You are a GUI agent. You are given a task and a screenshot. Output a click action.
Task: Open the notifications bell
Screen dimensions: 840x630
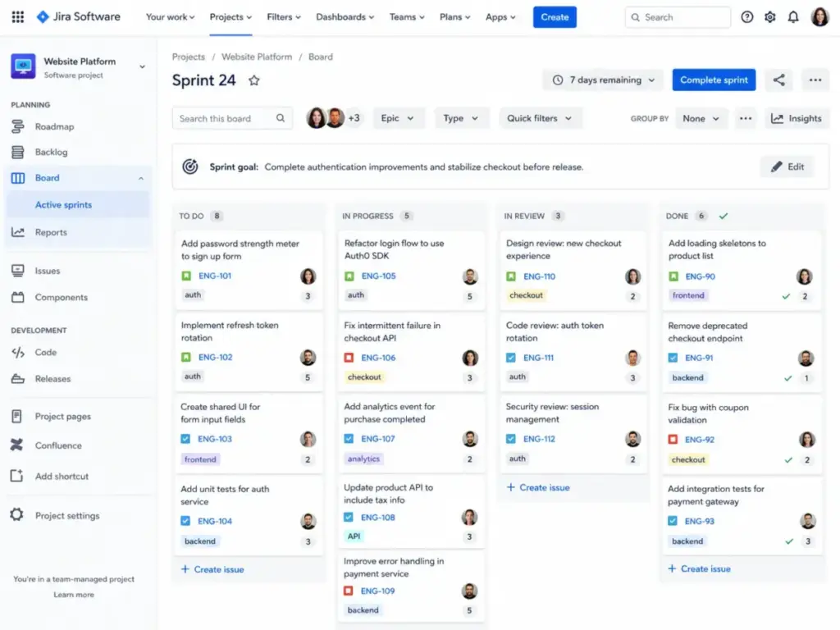[x=793, y=17]
